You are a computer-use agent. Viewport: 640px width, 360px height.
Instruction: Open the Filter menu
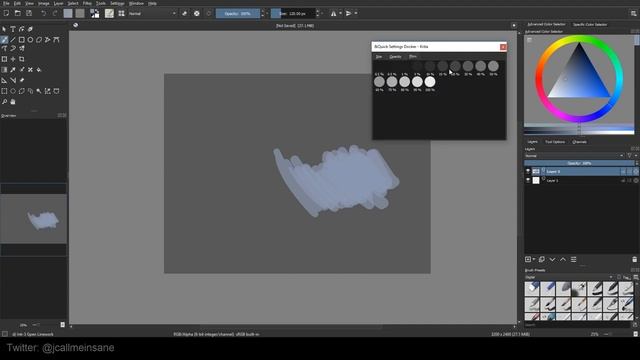[x=87, y=3]
